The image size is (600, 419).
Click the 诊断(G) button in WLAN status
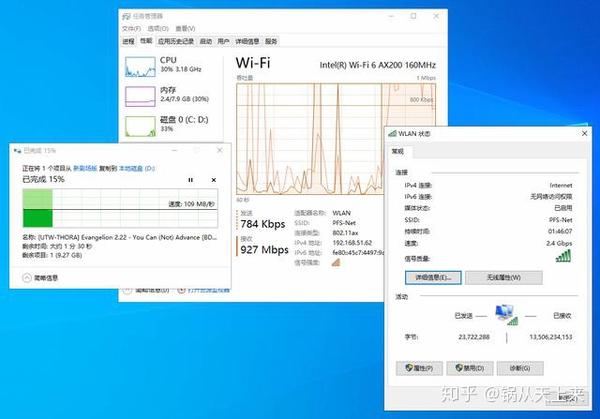(520, 368)
